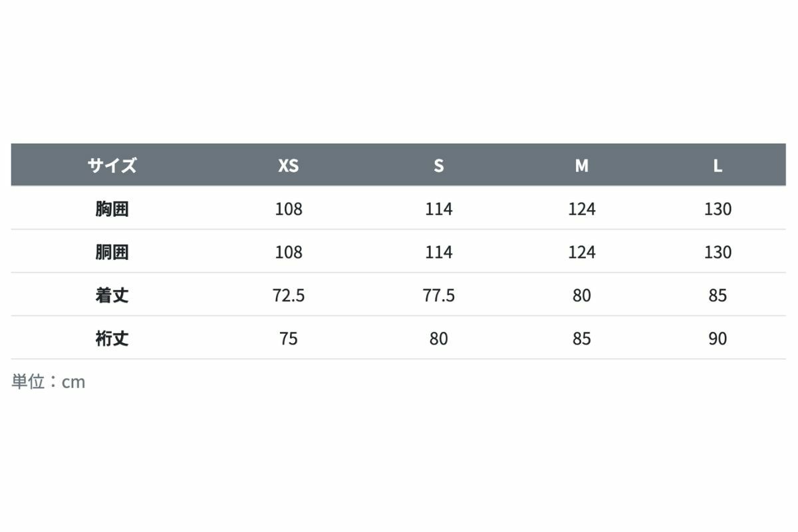Select the M column header
This screenshot has height=532, width=798.
[x=582, y=166]
